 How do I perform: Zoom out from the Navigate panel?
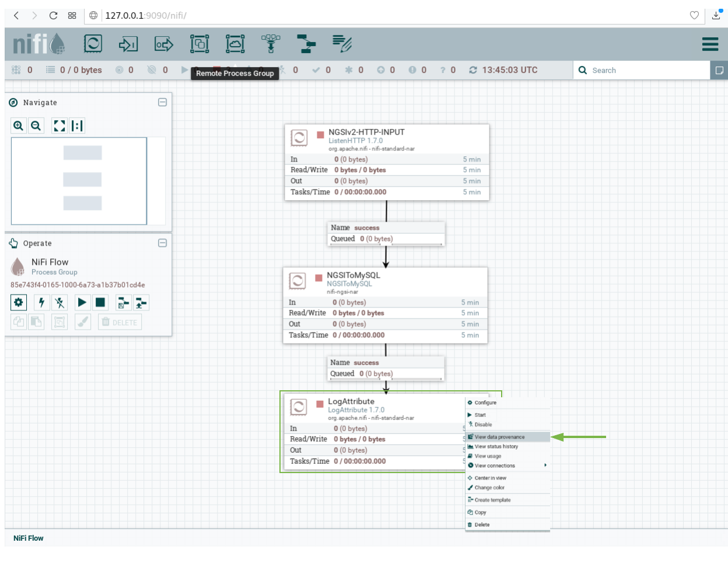click(36, 125)
